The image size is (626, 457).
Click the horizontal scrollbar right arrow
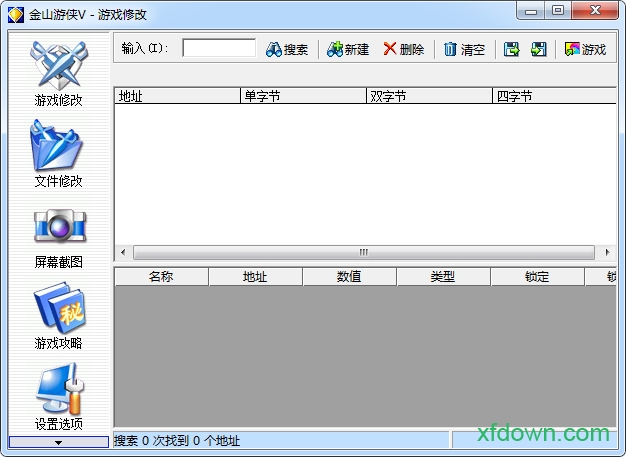point(607,252)
